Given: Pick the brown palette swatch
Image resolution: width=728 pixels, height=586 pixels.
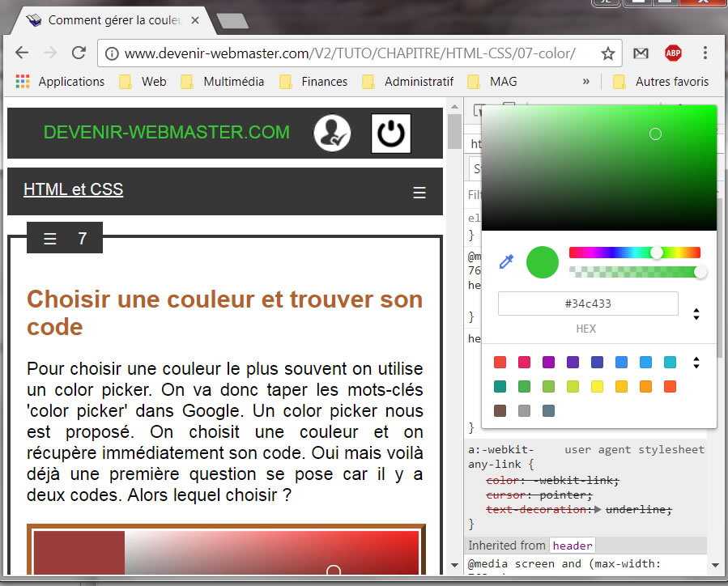Looking at the screenshot, I should pos(500,410).
